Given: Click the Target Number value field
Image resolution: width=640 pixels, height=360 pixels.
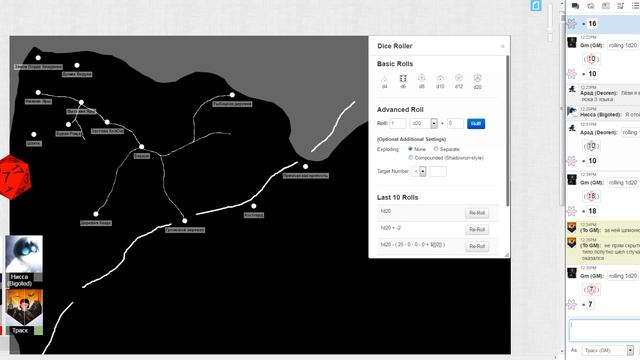Looking at the screenshot, I should (x=438, y=171).
